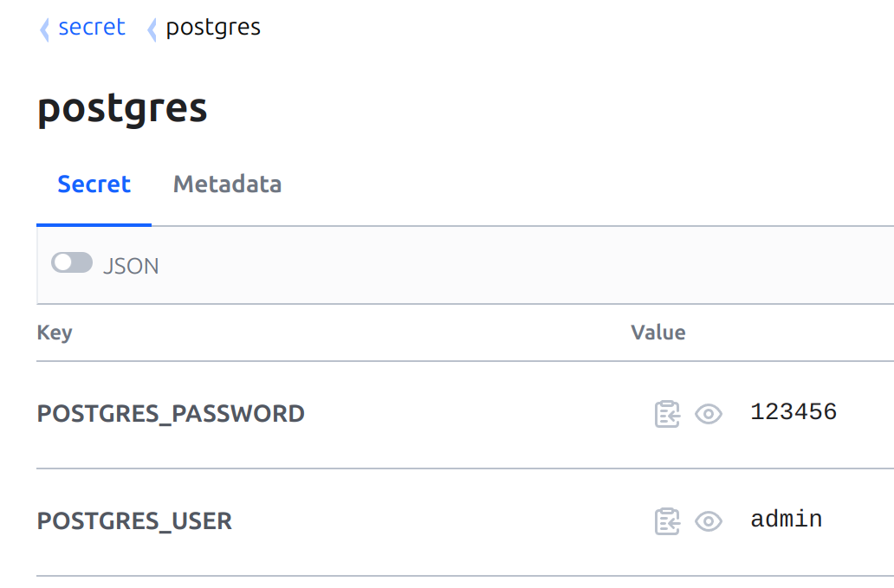Click the chevron before the postgres breadcrumb

[x=151, y=29]
